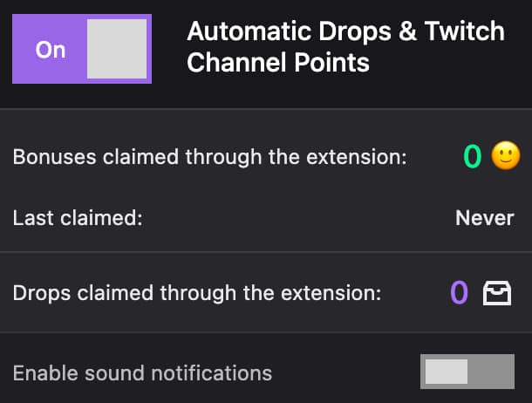The width and height of the screenshot is (532, 403).
Task: Enable the sound notifications switch
Action: click(x=467, y=372)
